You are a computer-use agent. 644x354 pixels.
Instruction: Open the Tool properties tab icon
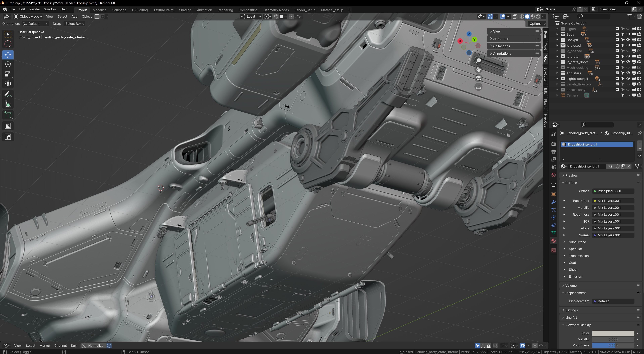tap(554, 134)
